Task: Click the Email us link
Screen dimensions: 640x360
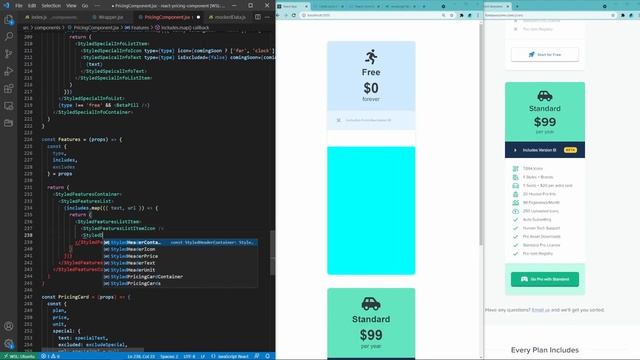Action: 540,310
